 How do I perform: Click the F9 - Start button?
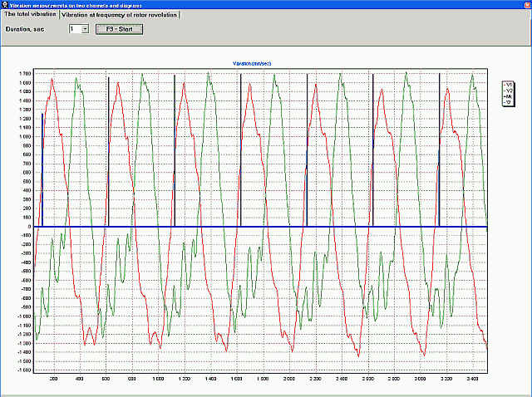[x=119, y=29]
